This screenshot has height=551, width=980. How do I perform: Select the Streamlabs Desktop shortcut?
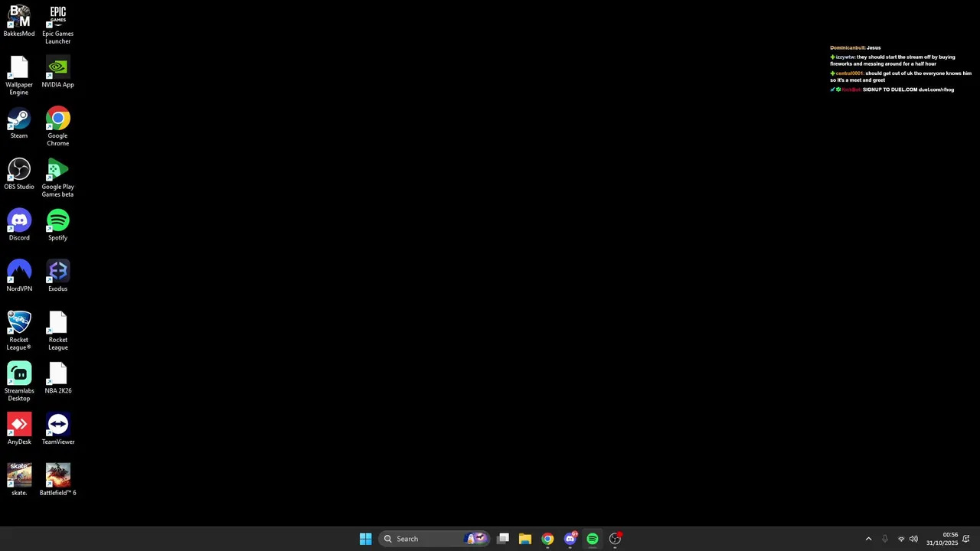pyautogui.click(x=19, y=381)
